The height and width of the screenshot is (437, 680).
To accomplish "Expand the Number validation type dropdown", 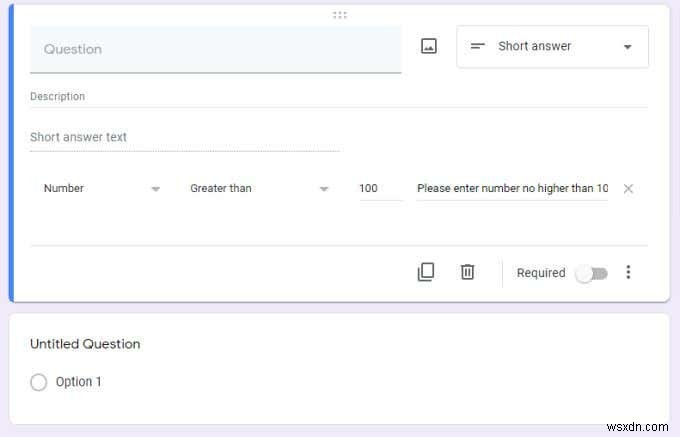I will tap(102, 189).
